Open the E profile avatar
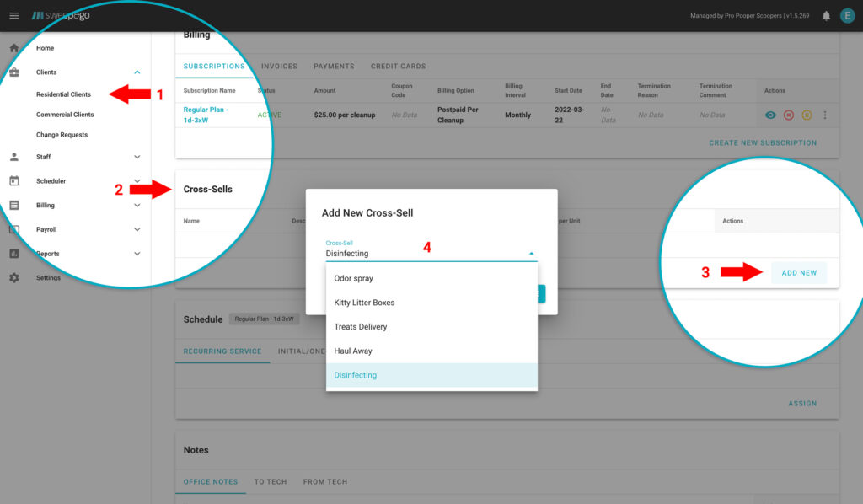This screenshot has height=504, width=863. [848, 14]
